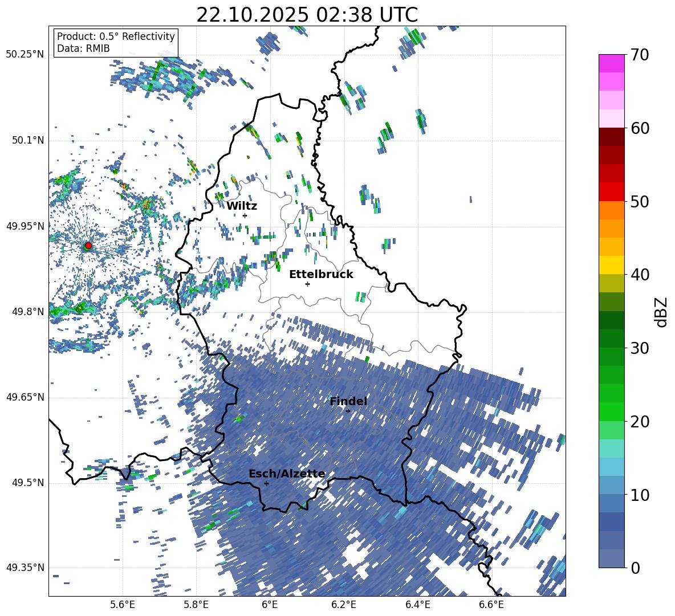This screenshot has height=616, width=675.
Task: Click the 6.6°E longitude label
Action: [491, 605]
